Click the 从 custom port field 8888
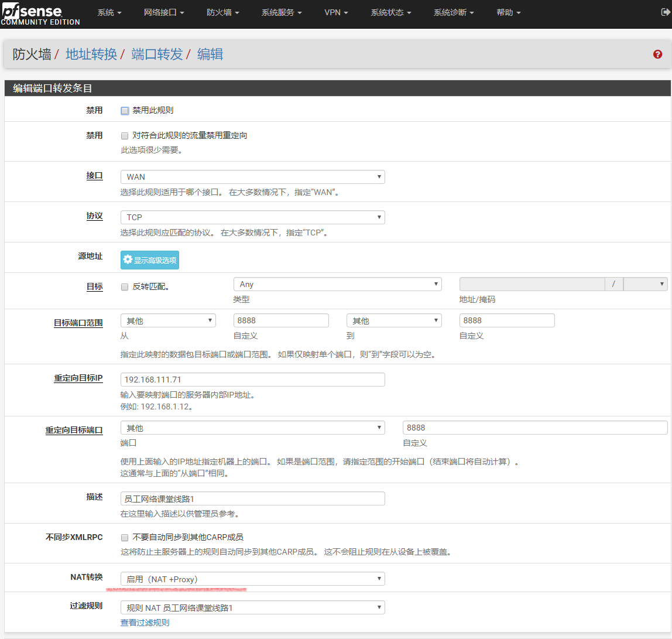 coord(281,320)
